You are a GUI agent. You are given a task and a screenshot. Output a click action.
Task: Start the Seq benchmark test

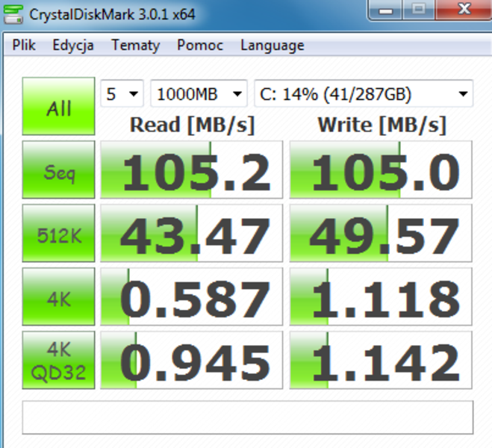click(59, 169)
